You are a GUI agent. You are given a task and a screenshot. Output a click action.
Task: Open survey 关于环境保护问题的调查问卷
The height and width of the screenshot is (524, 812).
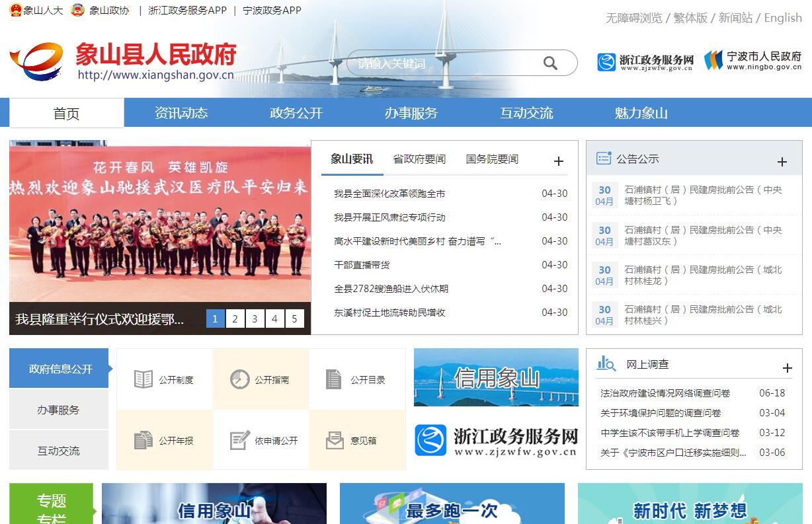(x=661, y=413)
